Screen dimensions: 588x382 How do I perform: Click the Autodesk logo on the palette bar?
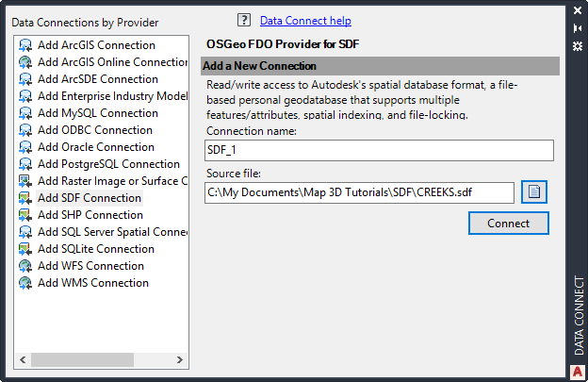click(x=578, y=371)
